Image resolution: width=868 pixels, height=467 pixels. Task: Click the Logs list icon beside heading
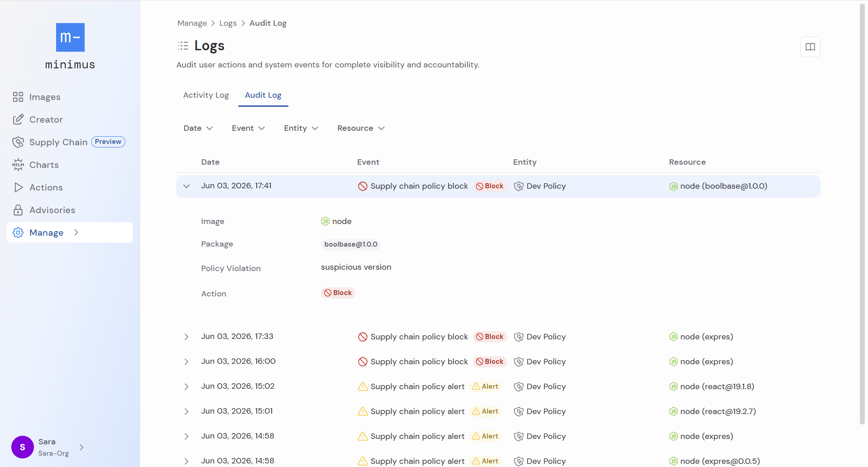click(183, 46)
